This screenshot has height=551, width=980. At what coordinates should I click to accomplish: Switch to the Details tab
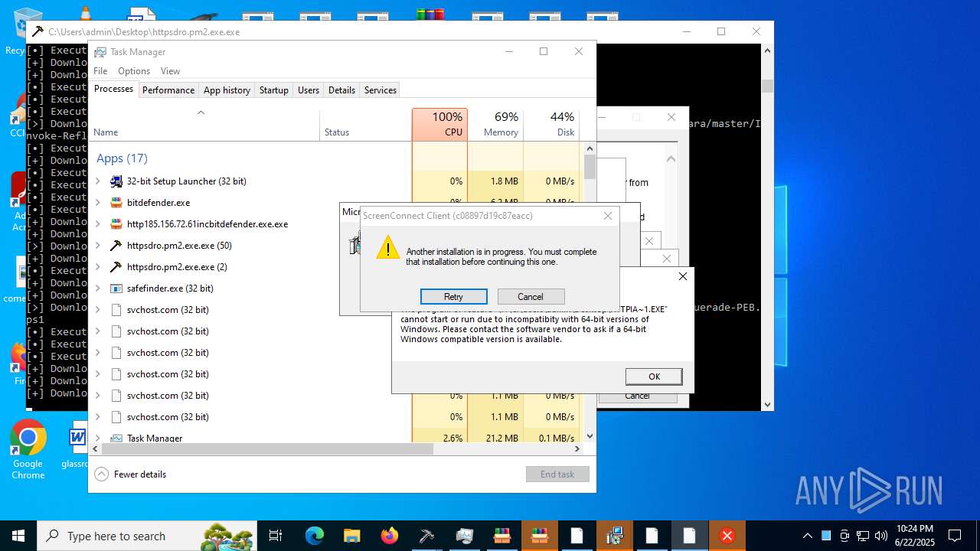pos(341,90)
